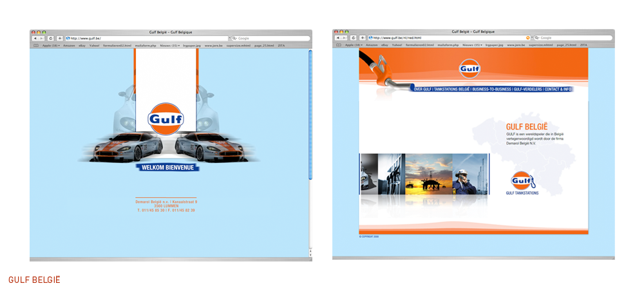Open the Amazon bookmark in the left window

pyautogui.click(x=69, y=46)
